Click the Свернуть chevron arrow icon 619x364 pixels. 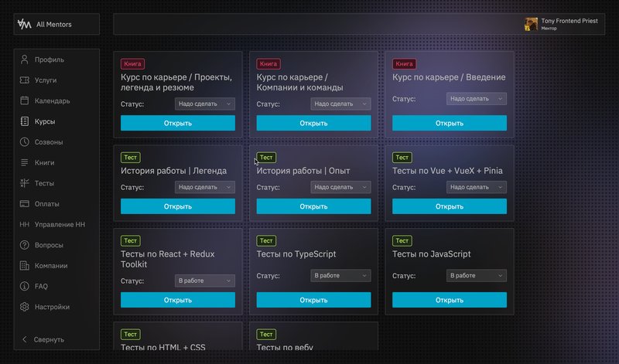[x=25, y=339]
